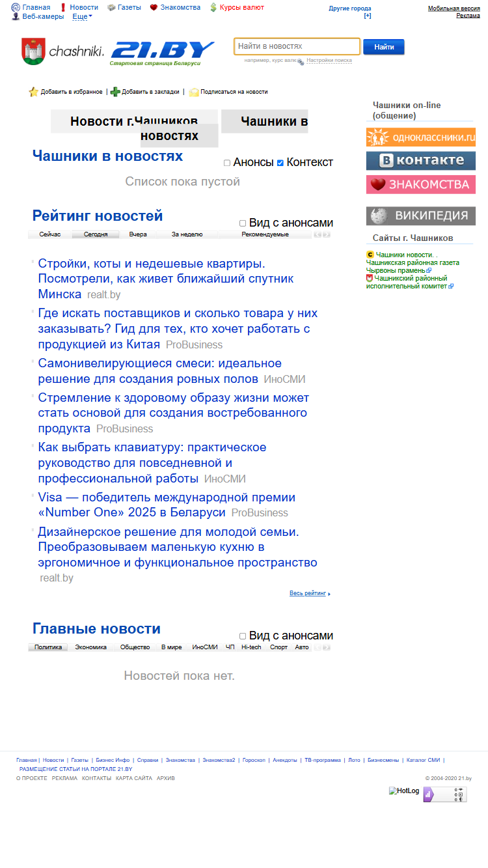The height and width of the screenshot is (868, 488).
Task: Switch to the Авто news tab
Action: 302,647
